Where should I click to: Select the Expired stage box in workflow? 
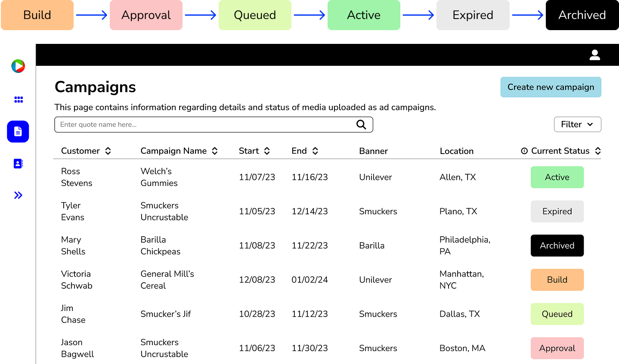coord(473,15)
